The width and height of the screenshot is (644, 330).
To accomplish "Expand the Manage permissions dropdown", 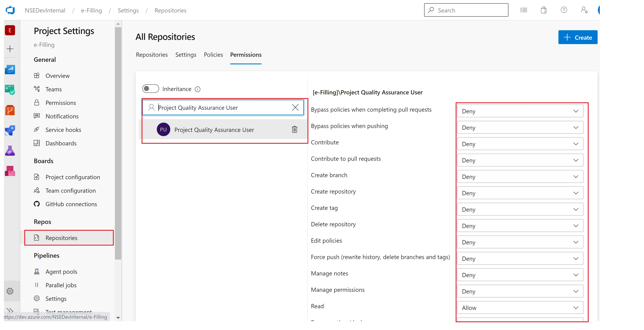I will point(520,291).
